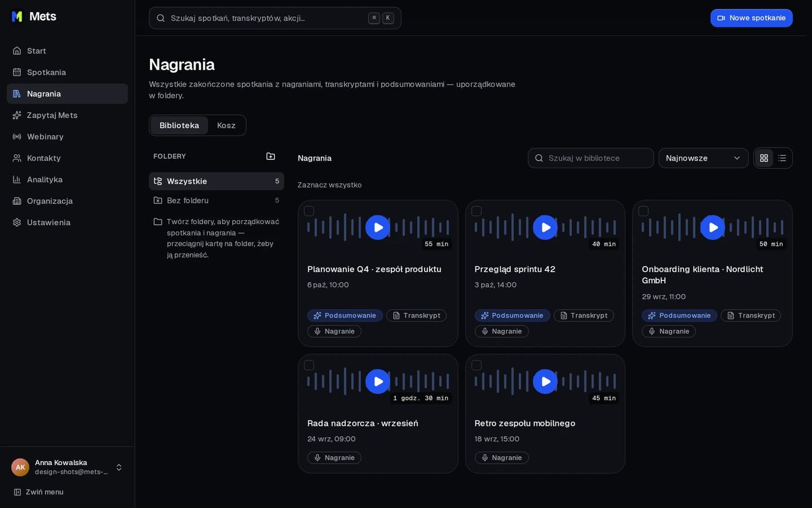Start a new meeting with Nowe spotkanie
The image size is (812, 508).
(752, 18)
